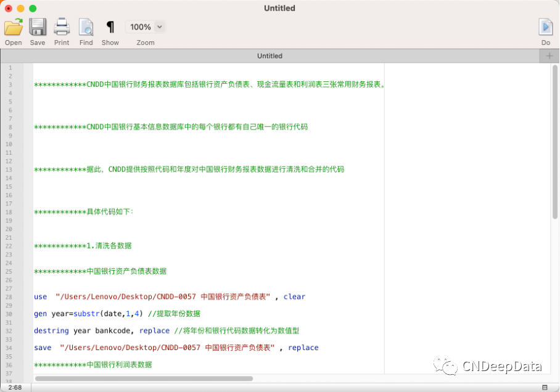Click the 2:68 cursor position indicator
The width and height of the screenshot is (560, 392).
click(15, 387)
